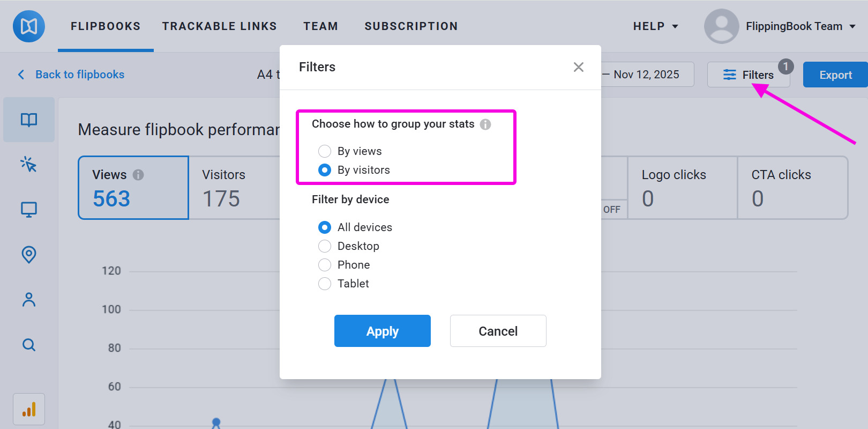Click the bar chart analytics icon
Screen dimensions: 868x429
[x=29, y=410]
